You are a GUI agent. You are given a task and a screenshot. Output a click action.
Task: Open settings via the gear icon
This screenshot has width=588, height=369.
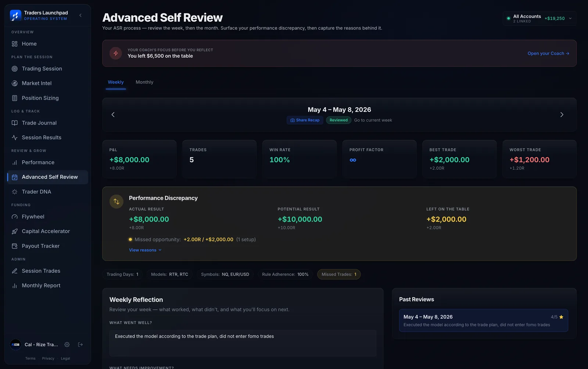[x=67, y=344]
